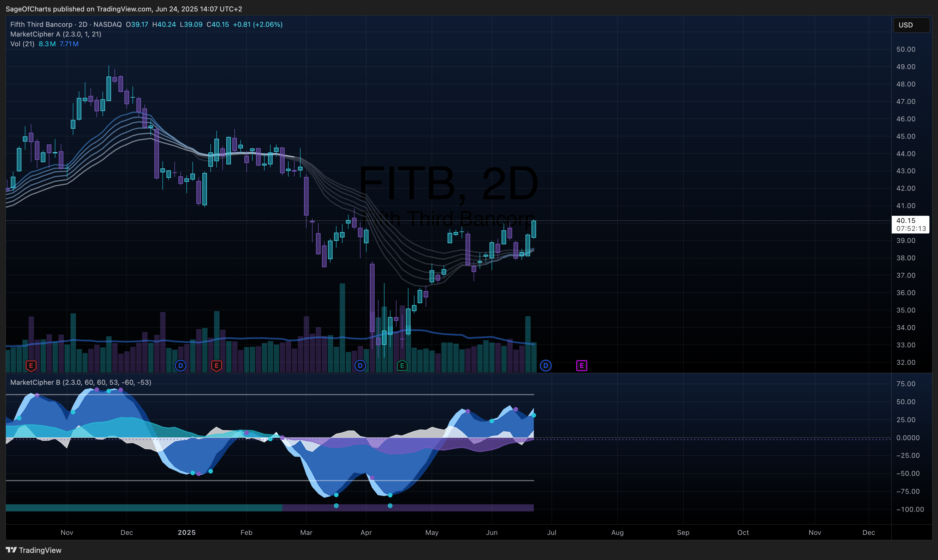The image size is (938, 560).
Task: Click the 7.71 M volume average value
Action: (69, 44)
